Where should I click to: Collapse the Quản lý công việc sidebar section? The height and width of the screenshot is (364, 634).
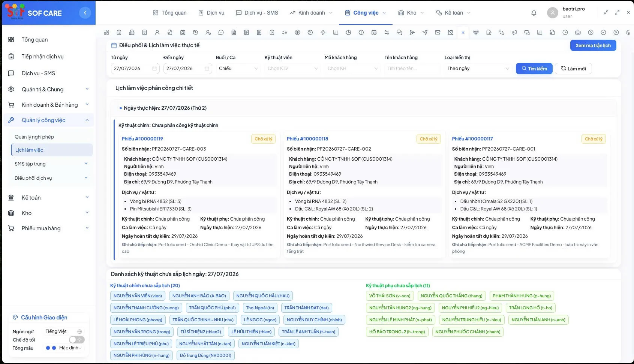49,120
